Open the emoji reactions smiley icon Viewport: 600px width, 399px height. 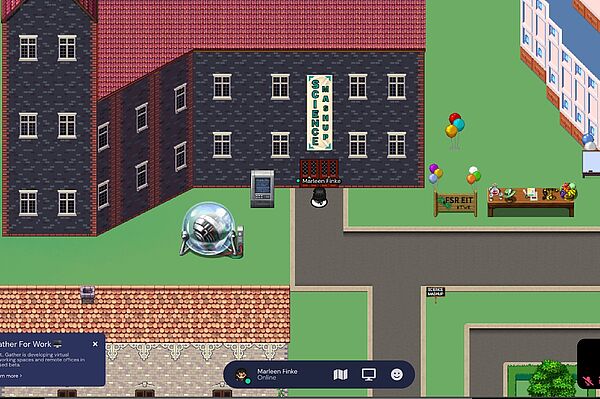(x=397, y=375)
